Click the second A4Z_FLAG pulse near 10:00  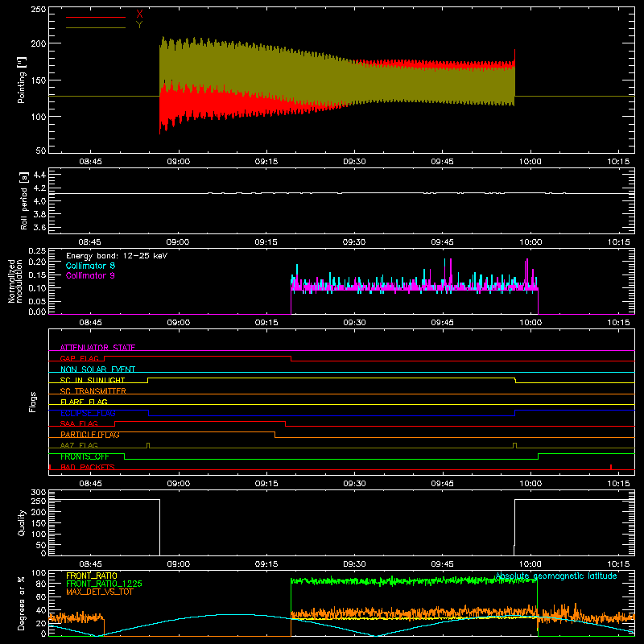(514, 446)
